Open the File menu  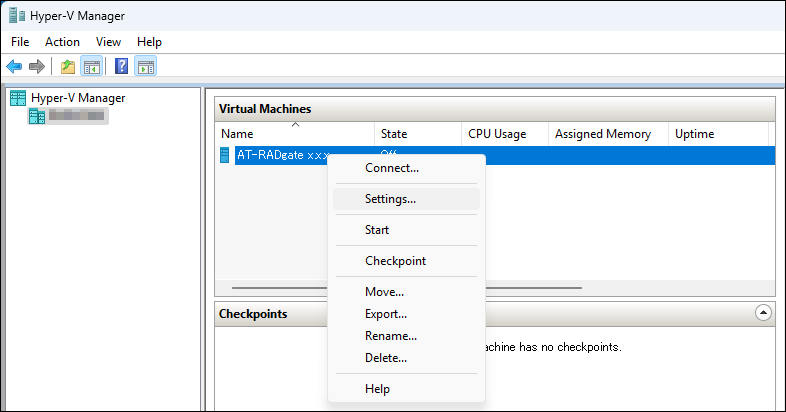pyautogui.click(x=21, y=42)
